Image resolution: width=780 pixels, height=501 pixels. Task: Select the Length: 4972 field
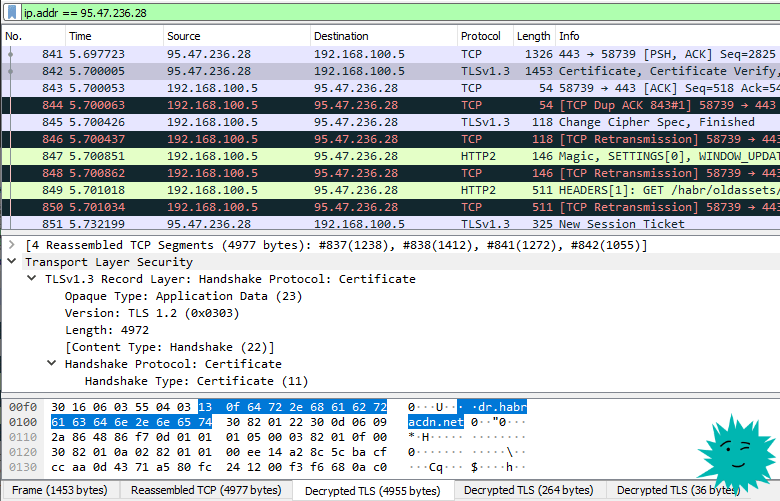[x=107, y=330]
